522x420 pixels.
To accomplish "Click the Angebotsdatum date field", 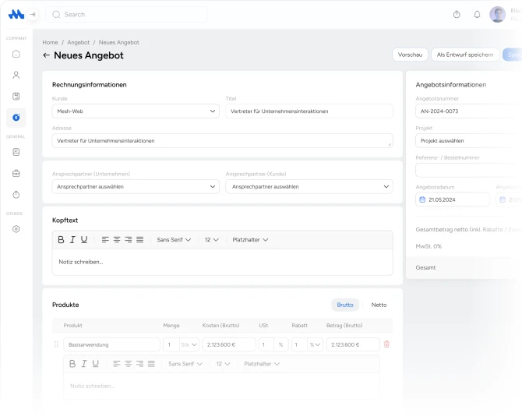I will 452,199.
